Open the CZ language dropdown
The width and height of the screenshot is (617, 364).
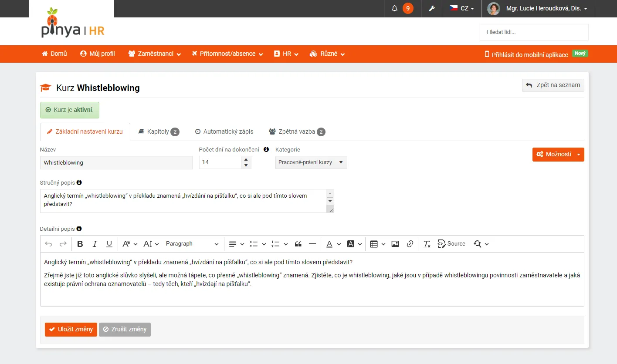[462, 8]
